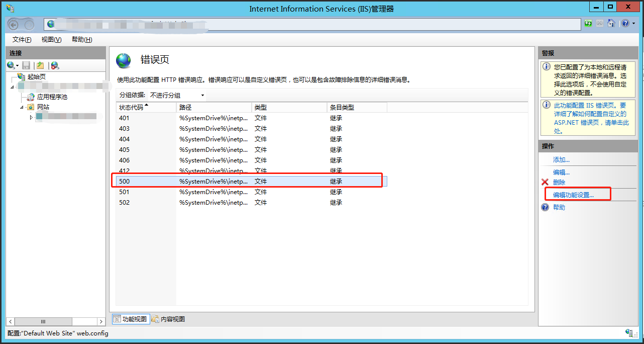
Task: Click the status bar network icon
Action: (x=629, y=333)
